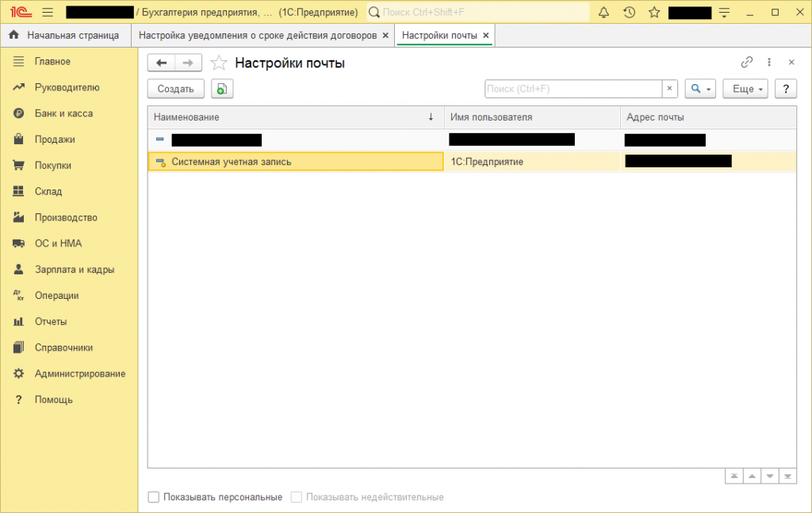Click the Системная учетная запись row icon

pyautogui.click(x=160, y=162)
